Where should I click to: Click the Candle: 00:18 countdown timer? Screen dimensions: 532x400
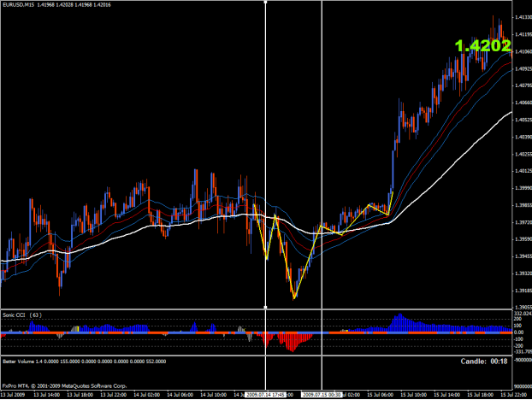[x=484, y=362]
